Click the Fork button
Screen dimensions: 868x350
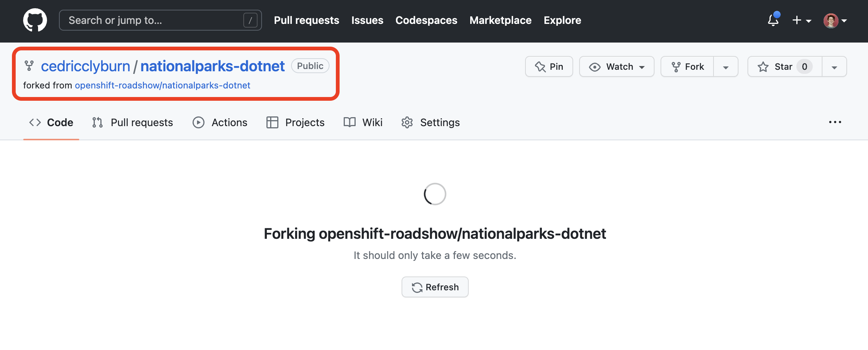click(687, 66)
